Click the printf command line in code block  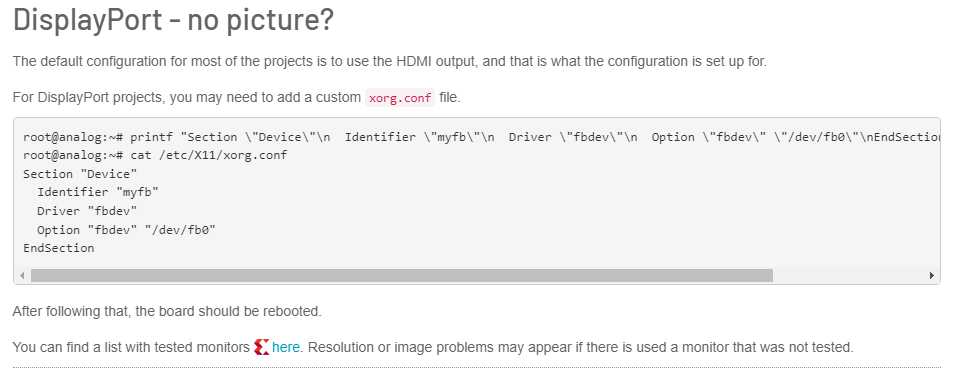[482, 137]
